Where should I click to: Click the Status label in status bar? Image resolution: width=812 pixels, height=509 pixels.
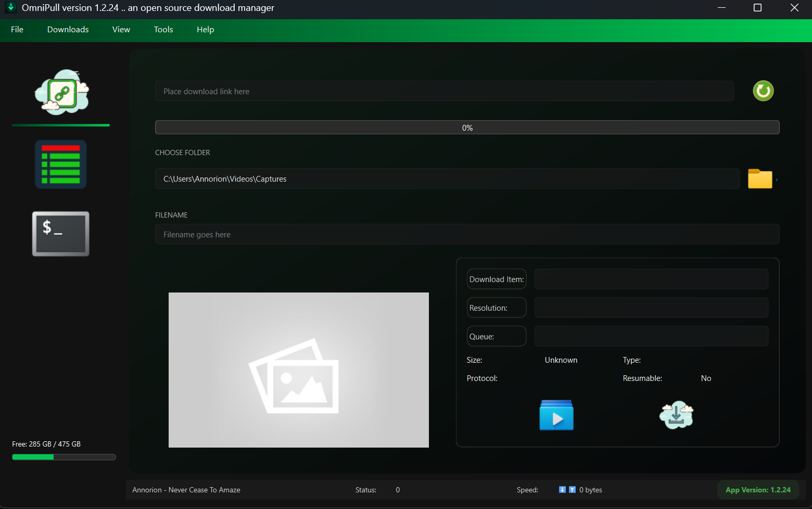pos(366,490)
